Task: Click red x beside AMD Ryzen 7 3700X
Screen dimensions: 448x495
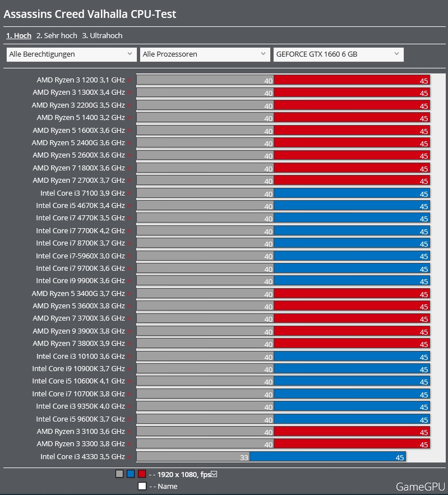Action: [x=129, y=319]
